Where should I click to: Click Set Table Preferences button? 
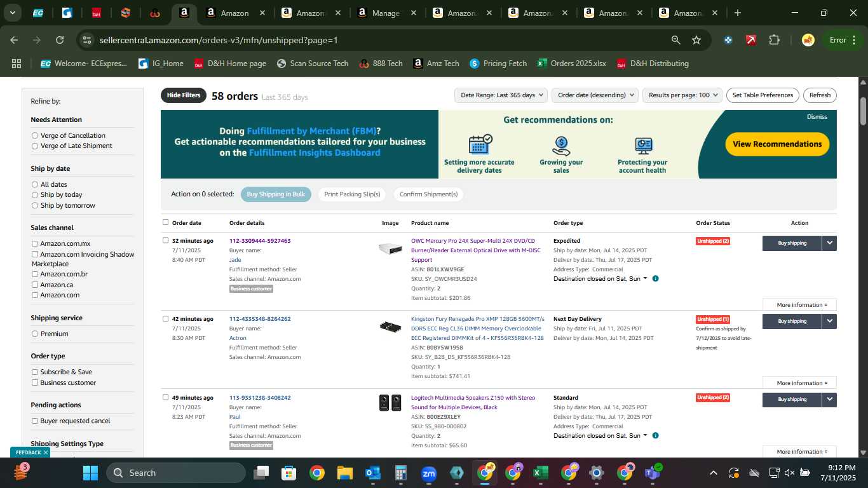(763, 95)
